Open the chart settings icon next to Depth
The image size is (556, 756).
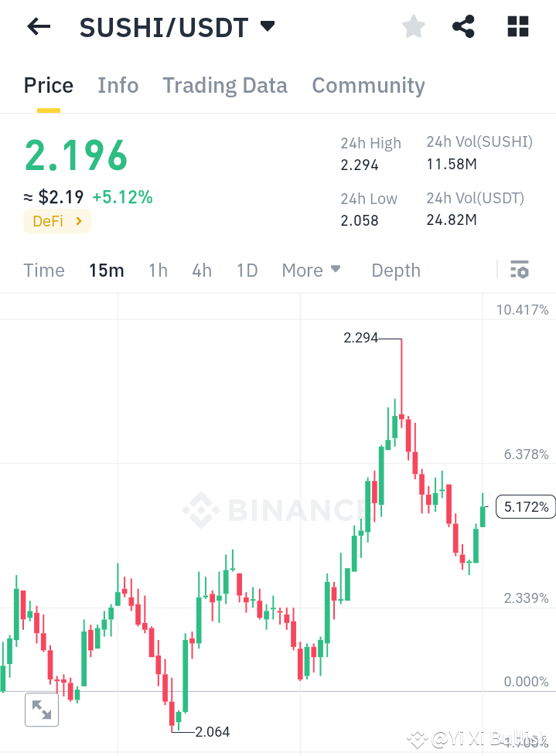[x=520, y=270]
